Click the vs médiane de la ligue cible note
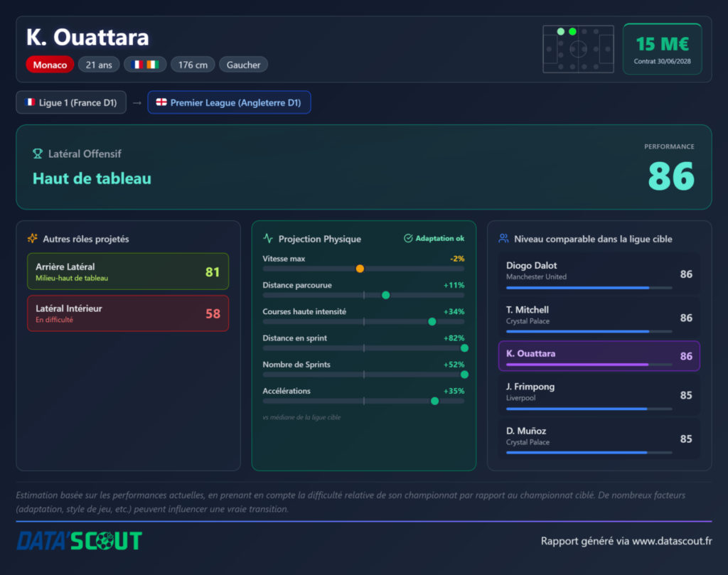Image resolution: width=728 pixels, height=575 pixels. tap(301, 417)
